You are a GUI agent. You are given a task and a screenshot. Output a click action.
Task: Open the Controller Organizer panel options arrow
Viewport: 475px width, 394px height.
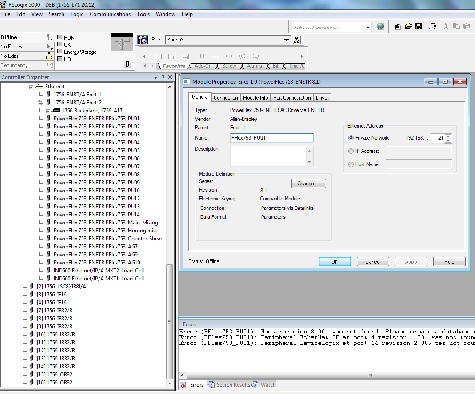coord(156,77)
